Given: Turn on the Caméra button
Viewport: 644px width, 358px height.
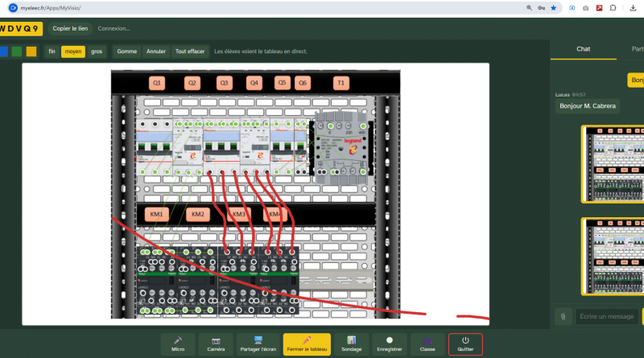Looking at the screenshot, I should pyautogui.click(x=216, y=344).
